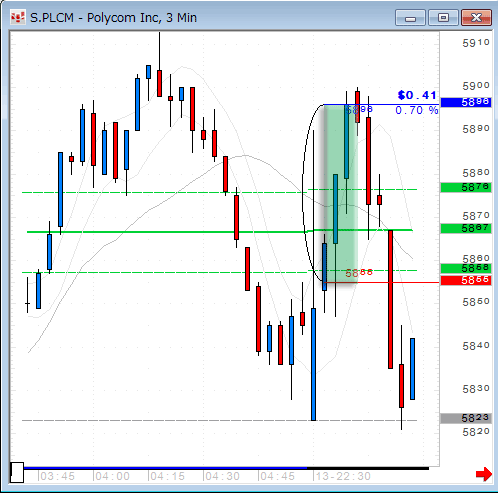Close the S.PLCM chart window
Screen dimensions: 498x493
tap(476, 18)
